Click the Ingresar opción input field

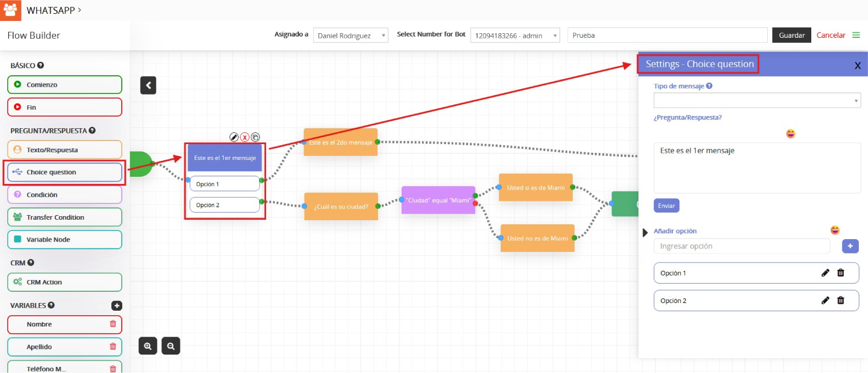[x=741, y=246]
